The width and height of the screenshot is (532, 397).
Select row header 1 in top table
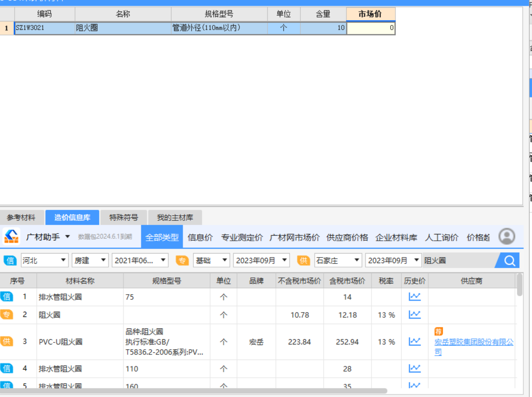click(x=7, y=28)
